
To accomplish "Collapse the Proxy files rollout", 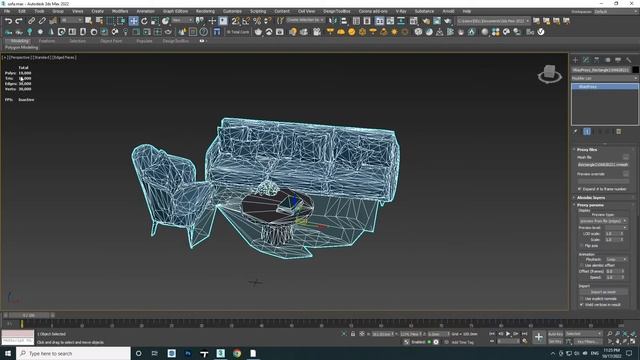I will 587,150.
